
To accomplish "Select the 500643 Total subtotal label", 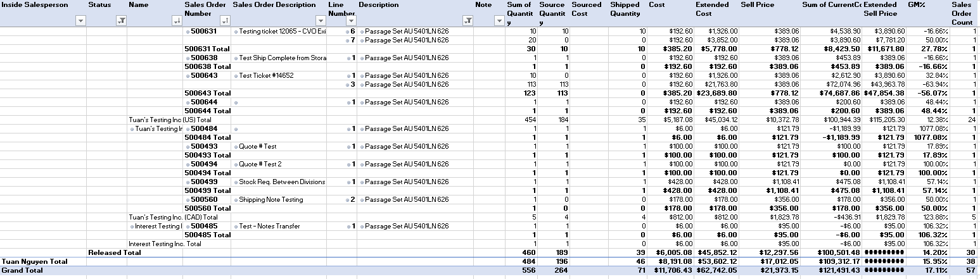I will pyautogui.click(x=207, y=94).
